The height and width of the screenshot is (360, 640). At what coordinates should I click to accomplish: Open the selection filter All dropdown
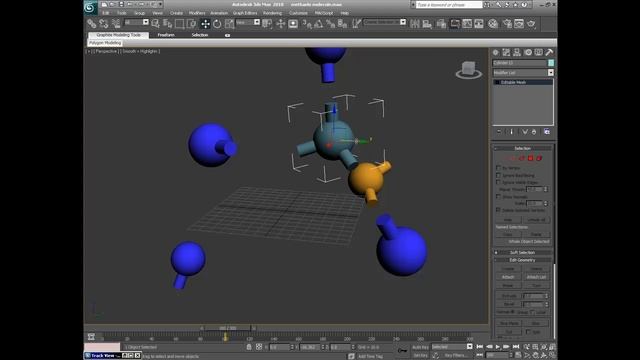(146, 22)
